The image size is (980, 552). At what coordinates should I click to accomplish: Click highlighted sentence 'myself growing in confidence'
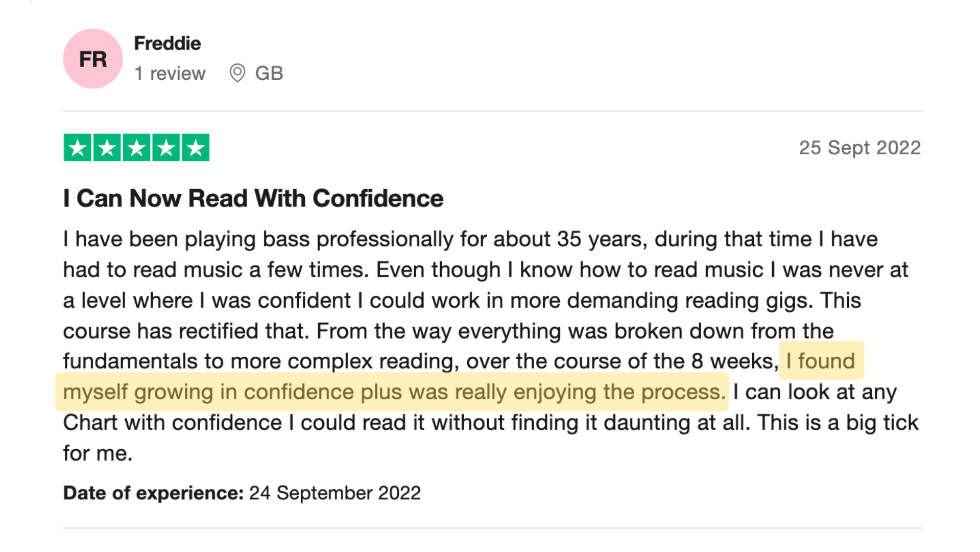click(x=204, y=392)
